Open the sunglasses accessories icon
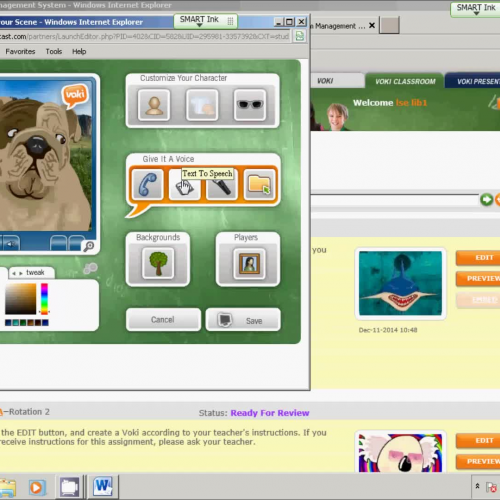 click(250, 105)
